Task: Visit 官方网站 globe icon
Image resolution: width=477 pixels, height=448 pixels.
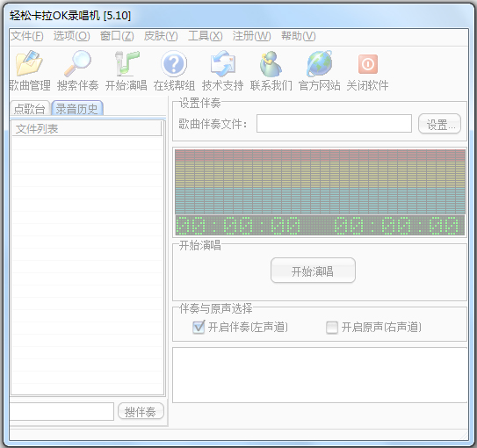Action: (x=319, y=64)
